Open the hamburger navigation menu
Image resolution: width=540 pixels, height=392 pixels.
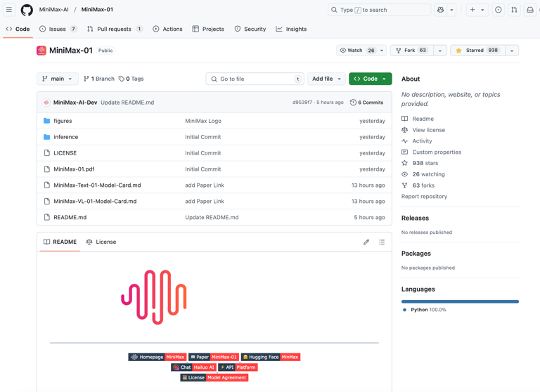click(9, 10)
